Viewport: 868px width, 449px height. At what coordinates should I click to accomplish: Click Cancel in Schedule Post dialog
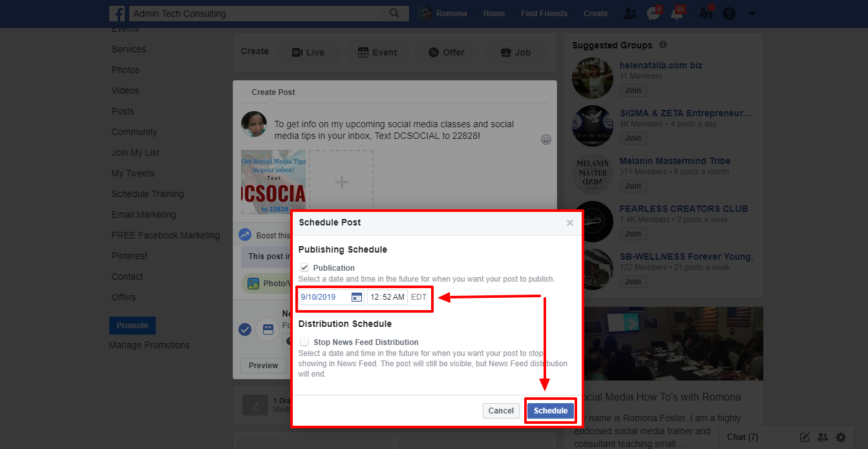coord(501,411)
